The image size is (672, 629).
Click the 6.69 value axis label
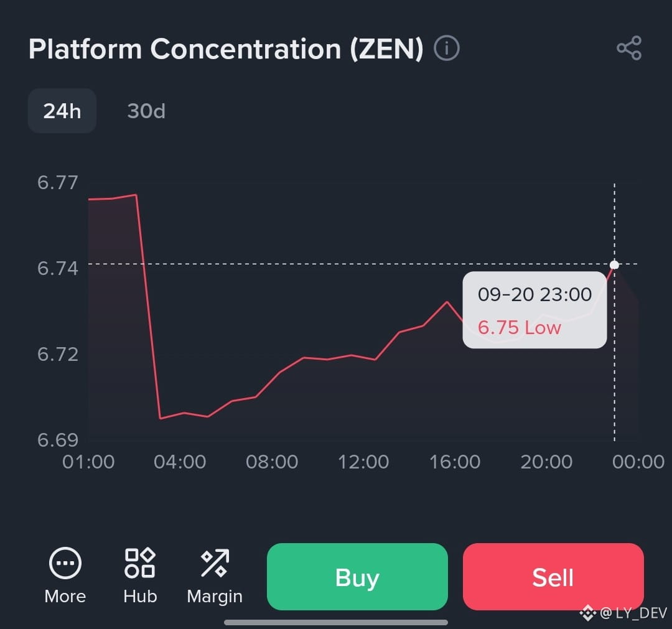[57, 440]
